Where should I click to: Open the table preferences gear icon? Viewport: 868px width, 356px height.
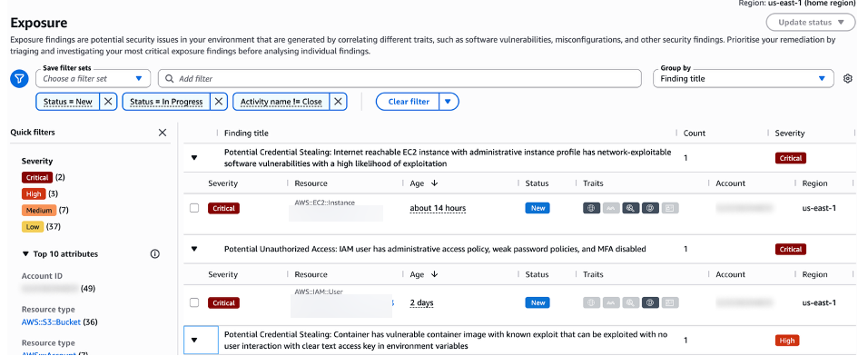tap(847, 79)
